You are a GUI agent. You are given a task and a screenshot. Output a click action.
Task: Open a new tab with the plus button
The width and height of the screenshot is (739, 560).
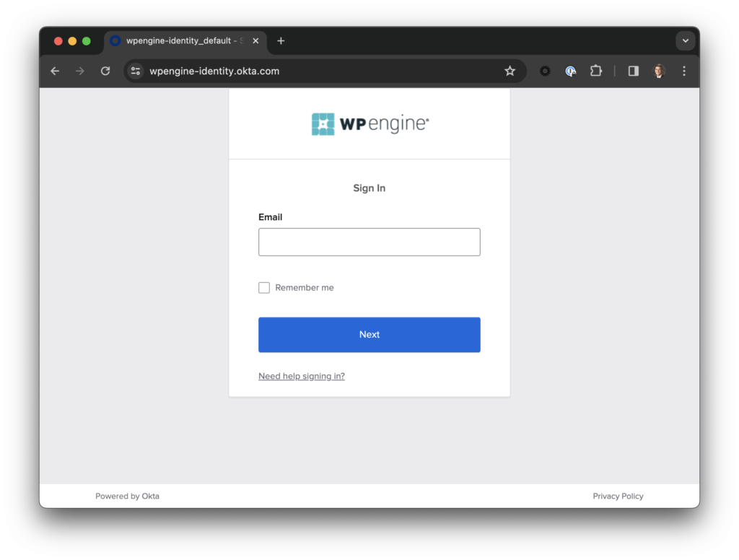(281, 41)
